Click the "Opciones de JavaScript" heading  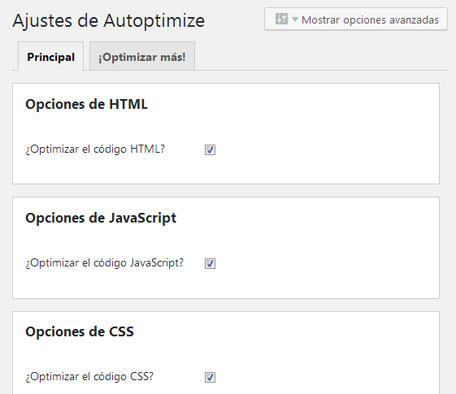(x=101, y=218)
